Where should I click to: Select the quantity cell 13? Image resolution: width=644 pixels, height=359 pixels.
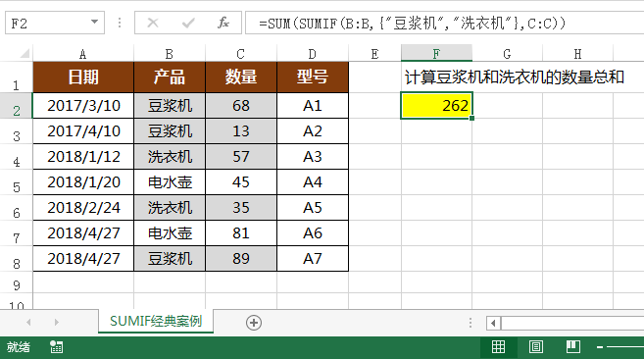241,131
